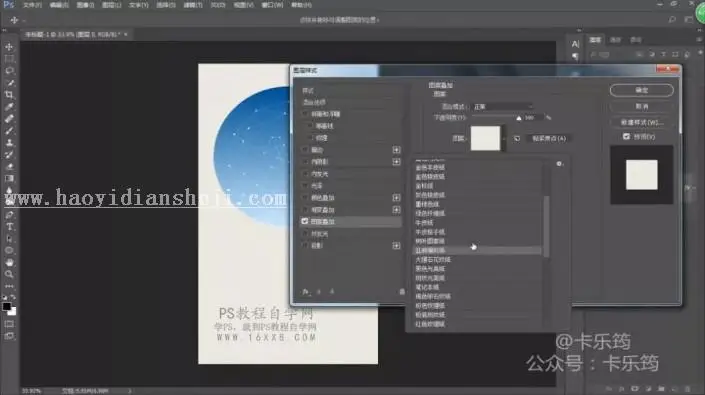Toggle Quick Mask mode icon
The width and height of the screenshot is (705, 395).
[9, 324]
